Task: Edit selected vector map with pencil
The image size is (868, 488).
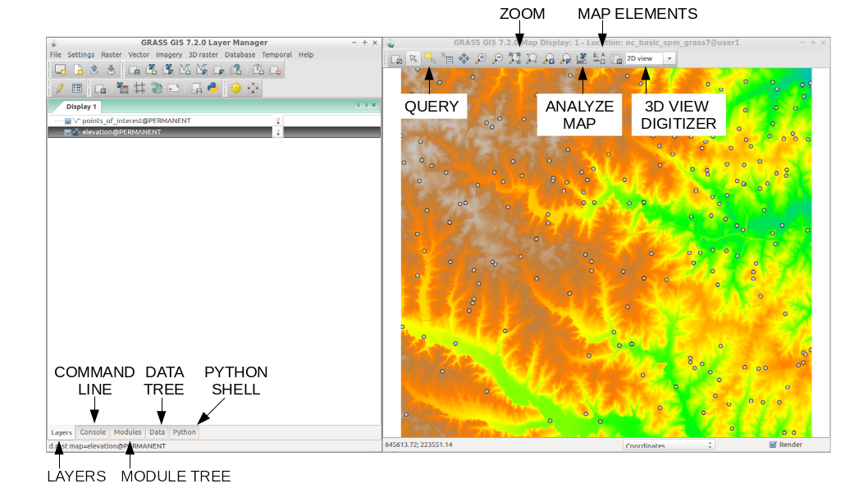Action: click(x=60, y=88)
